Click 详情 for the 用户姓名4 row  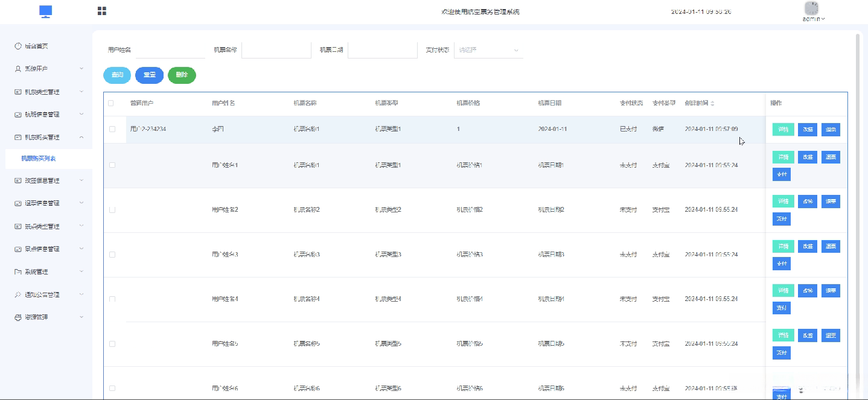[783, 291]
